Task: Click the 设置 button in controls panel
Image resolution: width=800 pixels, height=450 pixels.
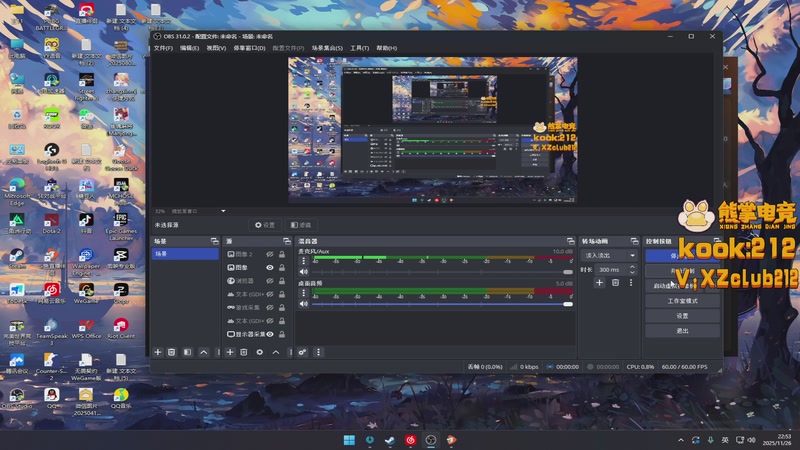Action: (682, 315)
